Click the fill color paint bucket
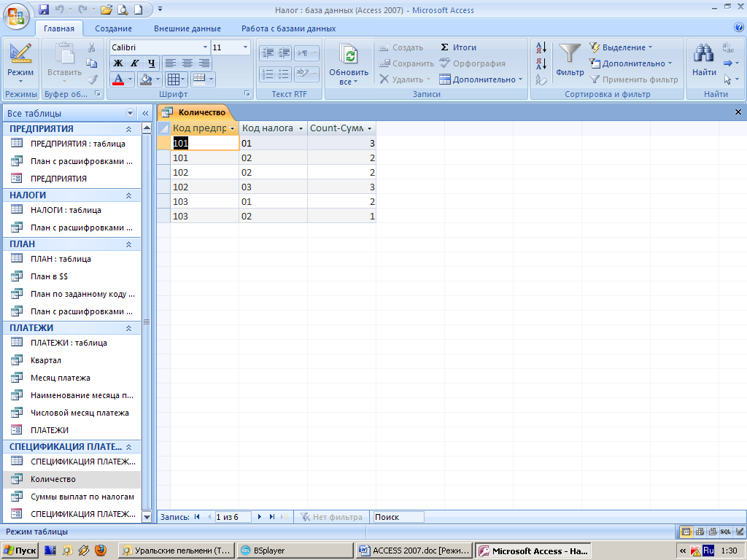The height and width of the screenshot is (560, 747). click(146, 79)
